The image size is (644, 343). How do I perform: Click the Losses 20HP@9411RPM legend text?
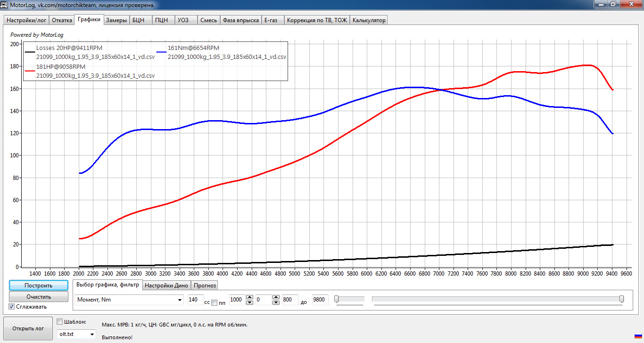tap(69, 48)
